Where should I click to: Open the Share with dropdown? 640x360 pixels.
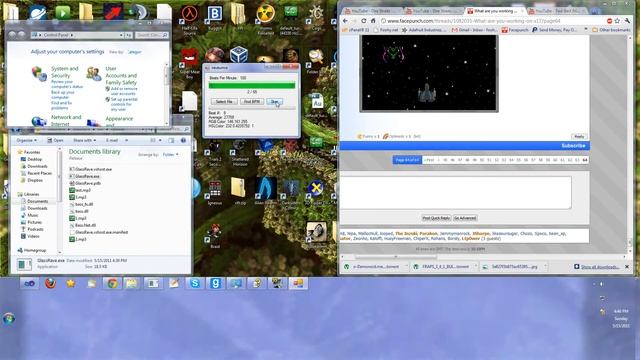point(84,140)
